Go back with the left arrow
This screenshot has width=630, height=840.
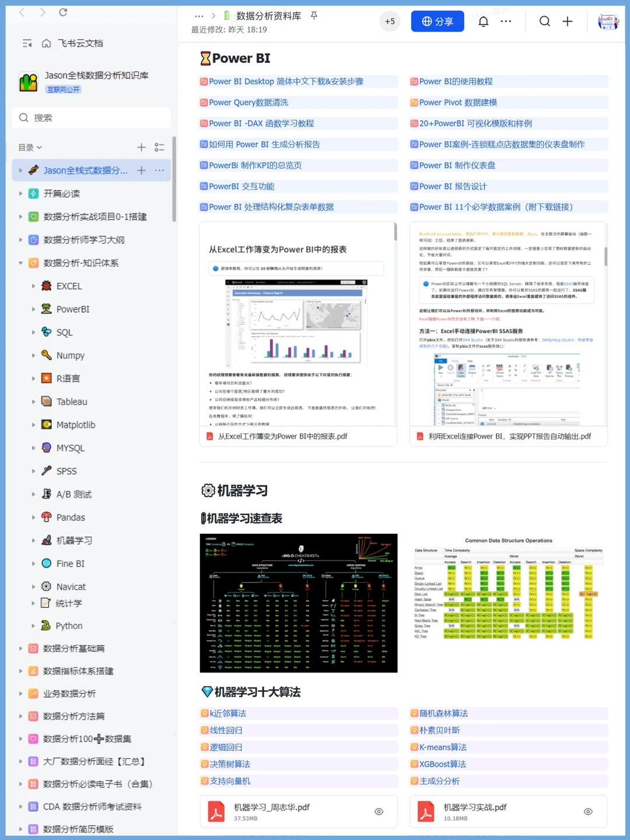click(22, 12)
